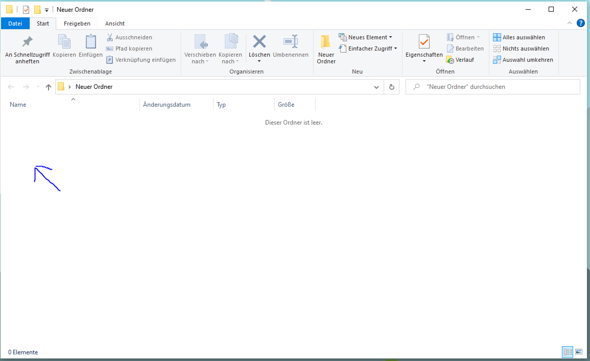Click Pfad kopieren

pyautogui.click(x=129, y=49)
